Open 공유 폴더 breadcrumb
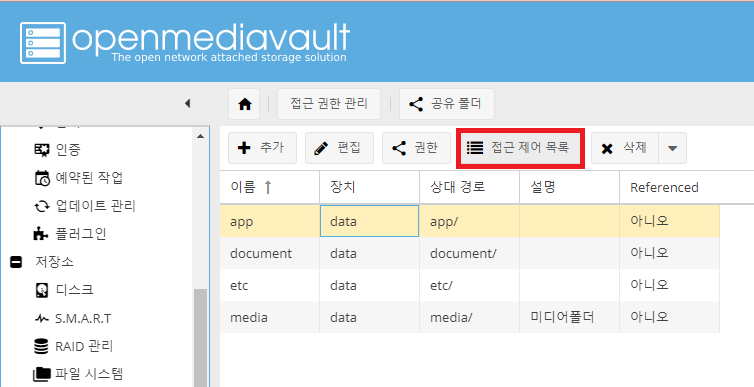Viewport: 754px width, 387px height. pos(447,104)
